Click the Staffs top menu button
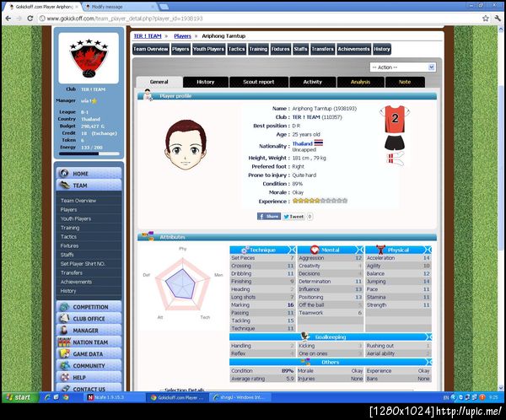This screenshot has width=506, height=420. pyautogui.click(x=300, y=49)
